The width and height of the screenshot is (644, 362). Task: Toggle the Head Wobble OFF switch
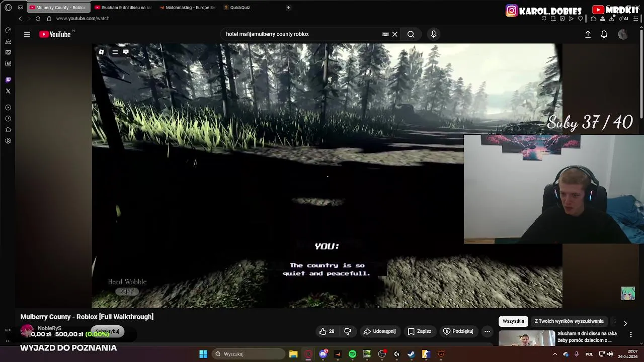pos(127,292)
